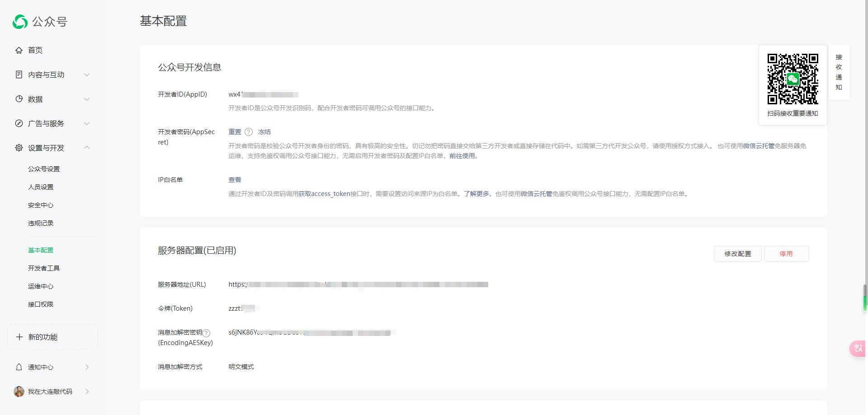Open 运维中心 submenu item
Viewport: 868px width, 415px height.
tap(41, 286)
